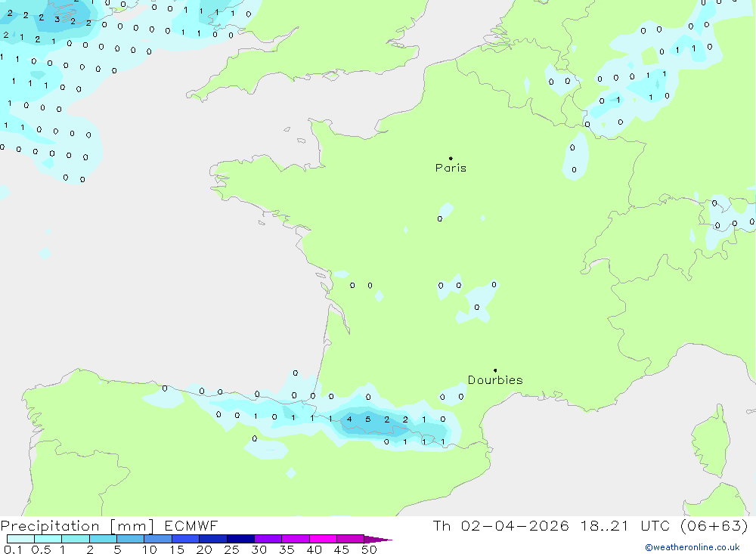Click the '4' precipitation value over the Pyrenees
Screen dimensions: 756x554
pyautogui.click(x=349, y=419)
